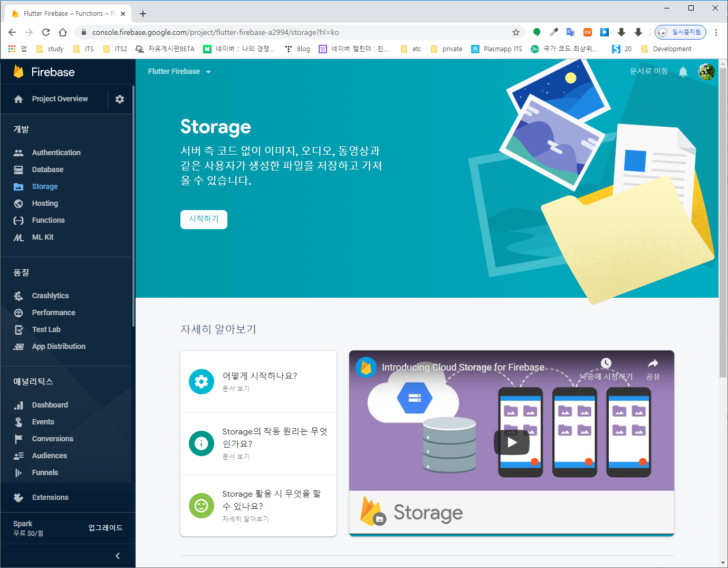The image size is (728, 568).
Task: Bookmark this page with star icon
Action: [516, 32]
